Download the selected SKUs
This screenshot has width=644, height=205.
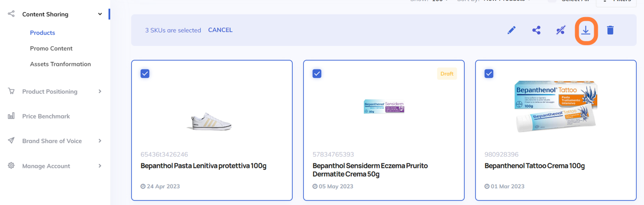pyautogui.click(x=586, y=30)
